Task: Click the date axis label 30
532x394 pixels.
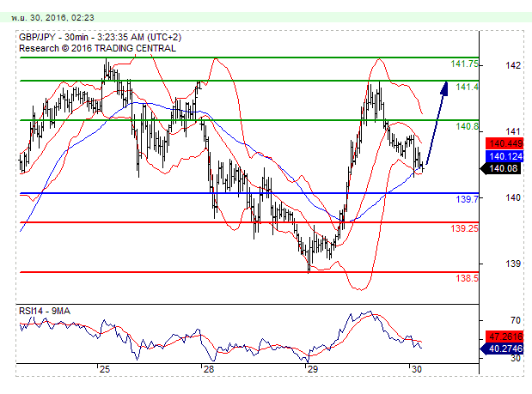Action: 416,369
